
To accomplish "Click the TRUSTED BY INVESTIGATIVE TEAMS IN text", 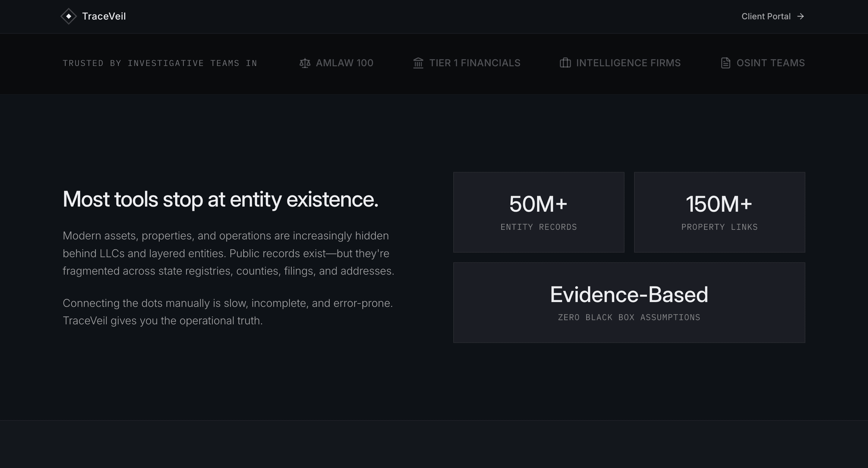I will coord(160,63).
